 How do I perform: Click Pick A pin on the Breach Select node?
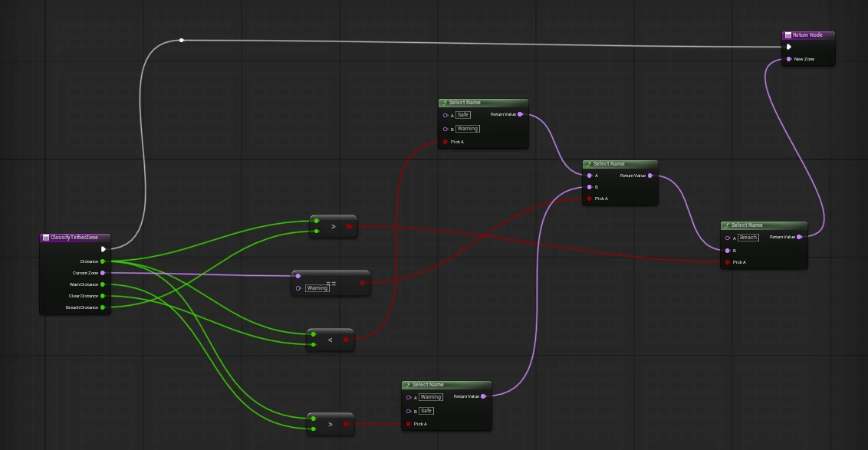click(728, 262)
